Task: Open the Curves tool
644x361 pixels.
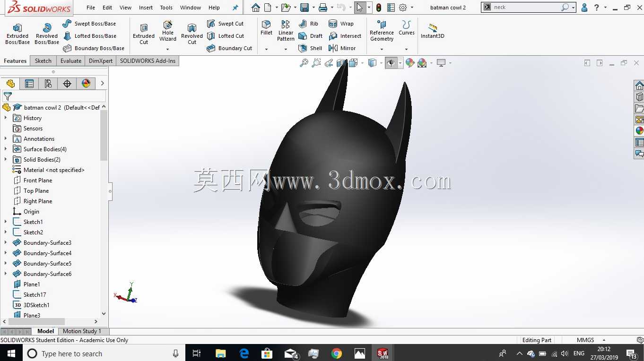Action: point(406,28)
